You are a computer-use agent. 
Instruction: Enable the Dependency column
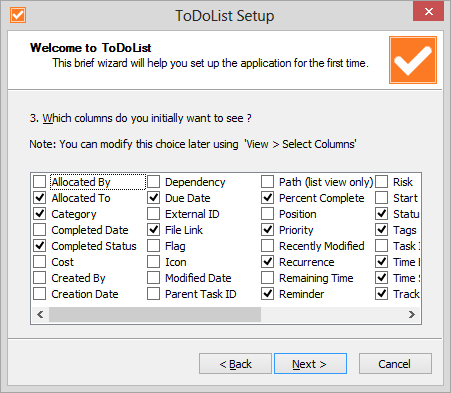154,182
